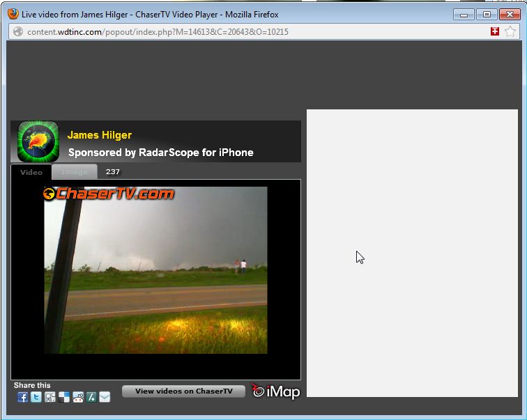Click the red add-on icon in address bar
This screenshot has width=527, height=420.
(x=495, y=31)
